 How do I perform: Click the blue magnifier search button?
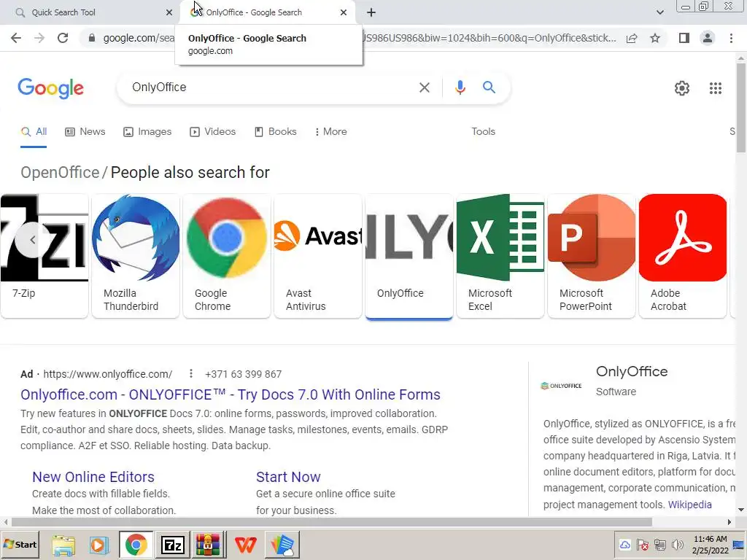coord(489,87)
